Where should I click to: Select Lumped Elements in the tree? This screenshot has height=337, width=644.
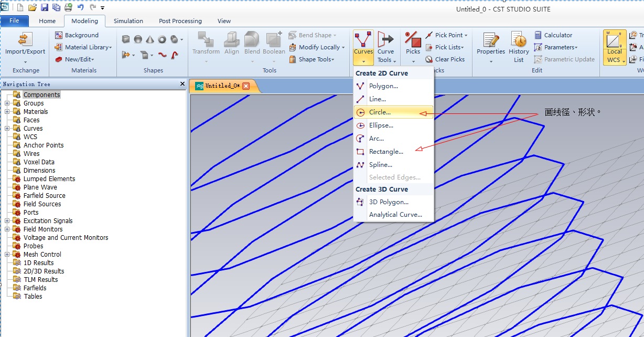point(49,179)
